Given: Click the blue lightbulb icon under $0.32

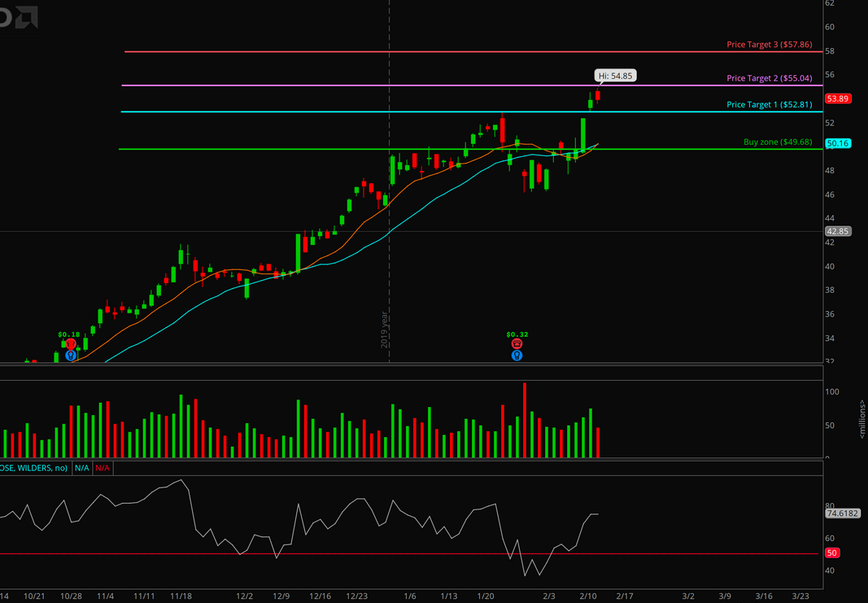Looking at the screenshot, I should coord(517,356).
